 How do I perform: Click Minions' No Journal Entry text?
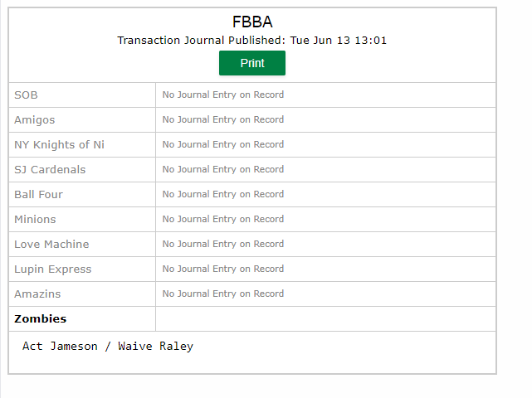click(223, 220)
